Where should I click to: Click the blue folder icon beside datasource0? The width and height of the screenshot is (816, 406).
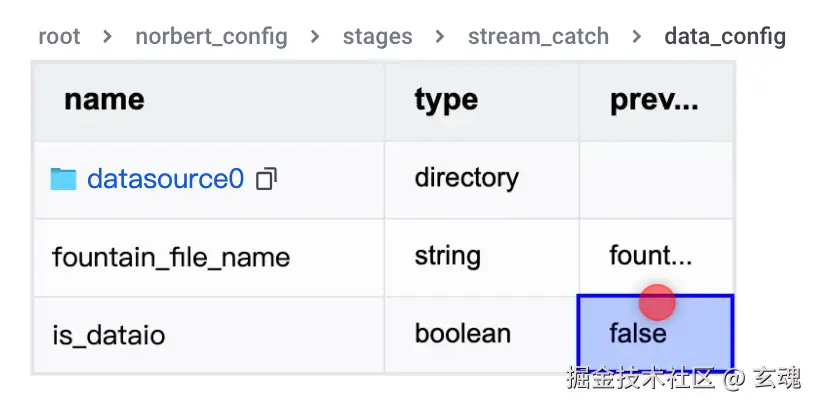(x=63, y=179)
